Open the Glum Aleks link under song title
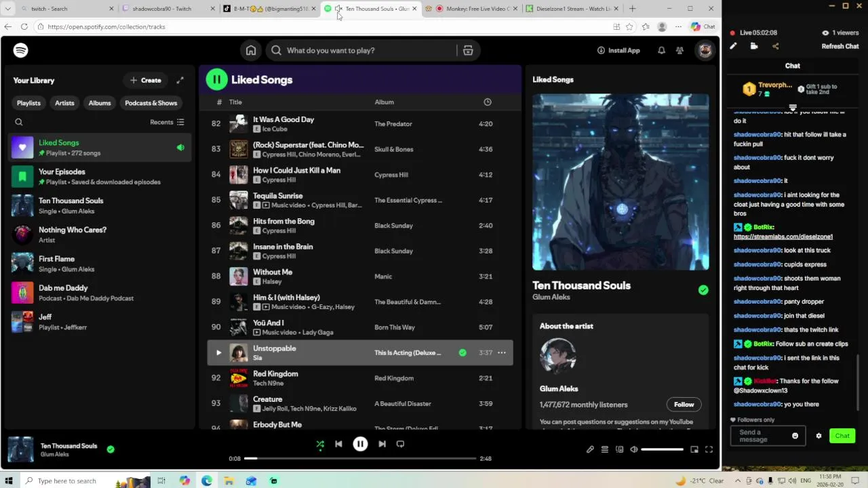Viewport: 868px width, 488px height. [551, 297]
